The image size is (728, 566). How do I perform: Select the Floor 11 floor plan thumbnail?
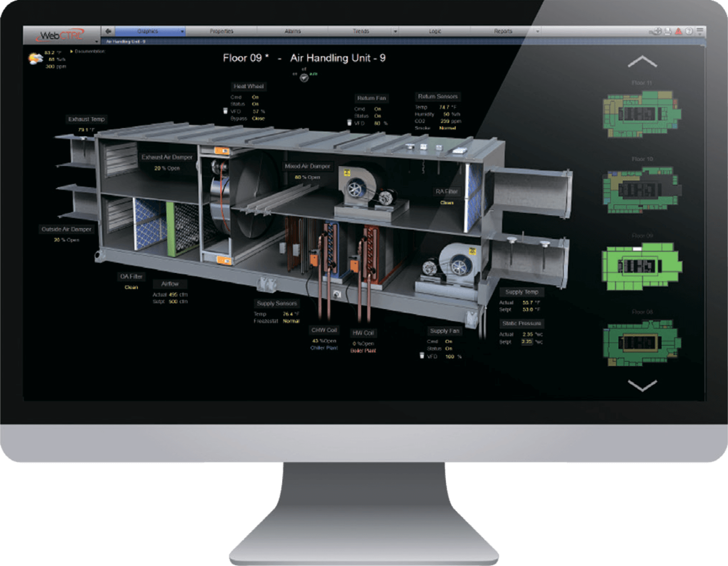(x=642, y=113)
